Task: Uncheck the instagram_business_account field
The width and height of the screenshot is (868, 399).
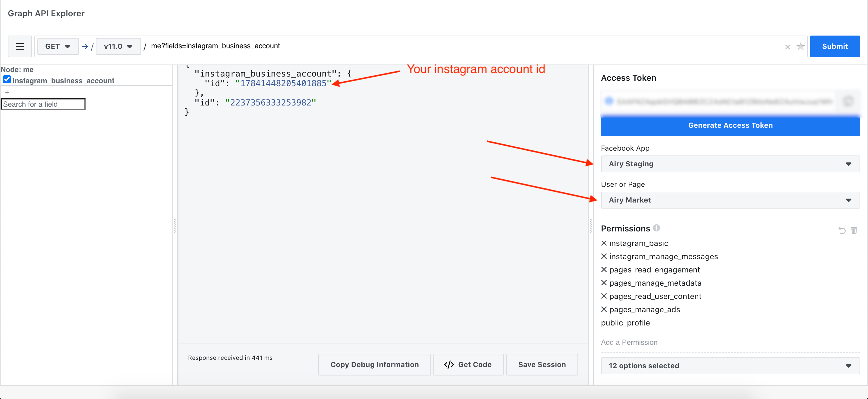Action: (x=7, y=80)
